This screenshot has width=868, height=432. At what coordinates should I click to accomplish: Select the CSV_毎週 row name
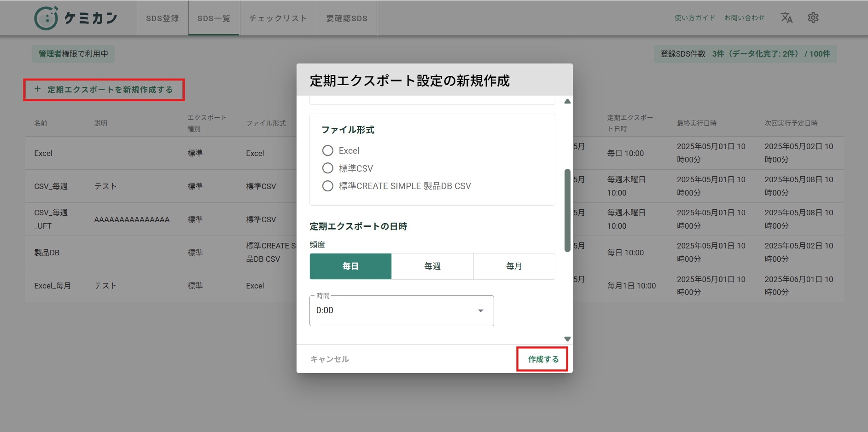click(51, 186)
